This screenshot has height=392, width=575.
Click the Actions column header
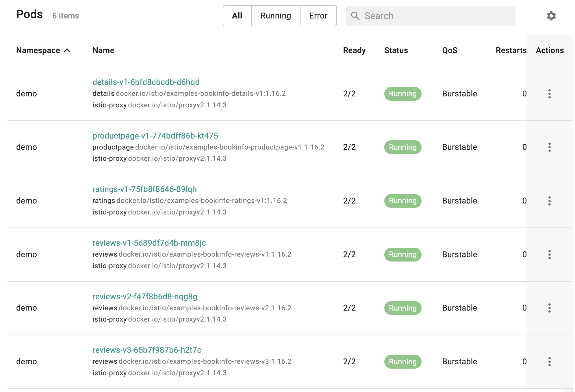point(550,51)
